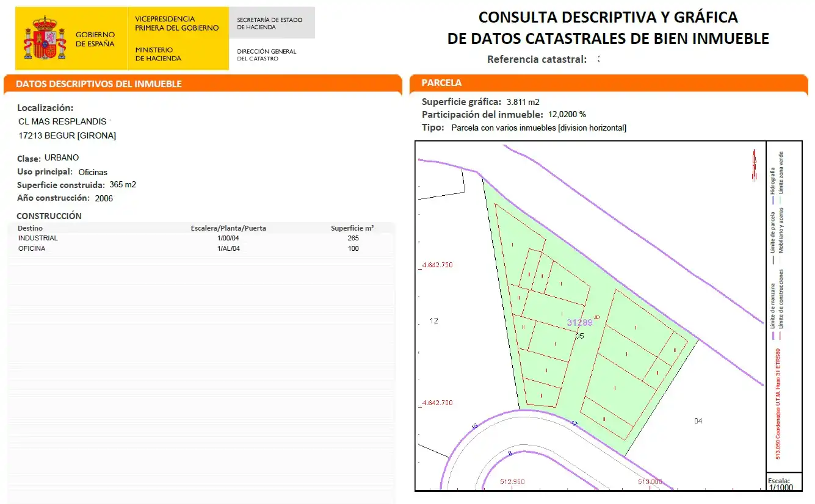This screenshot has width=815, height=504.
Task: Select the '1/AL/04' location cell
Action: (x=228, y=248)
